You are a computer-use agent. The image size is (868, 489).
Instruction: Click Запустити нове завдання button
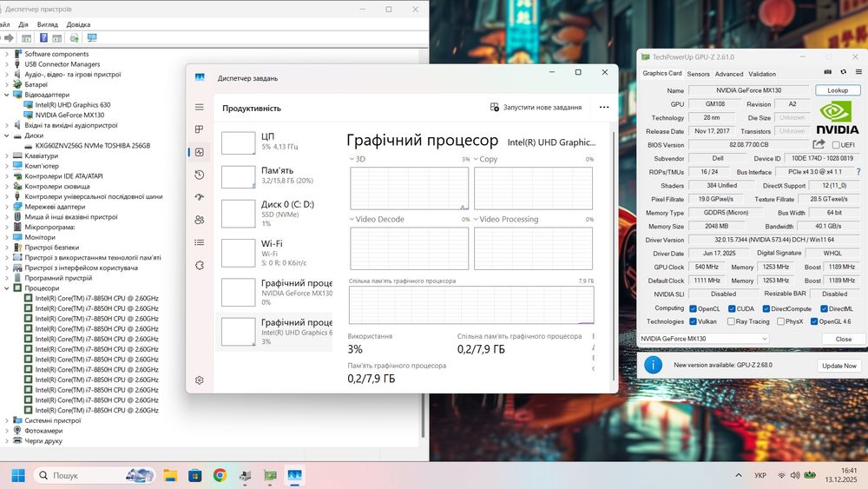point(536,108)
